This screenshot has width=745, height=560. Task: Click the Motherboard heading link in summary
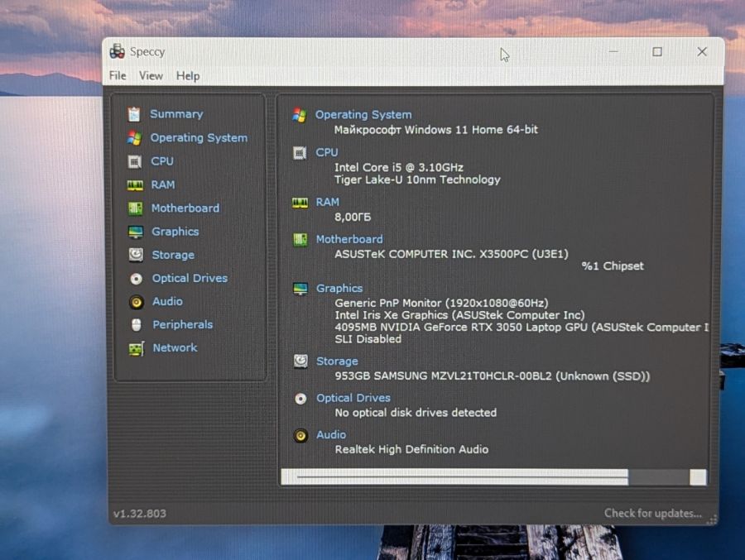pyautogui.click(x=349, y=239)
